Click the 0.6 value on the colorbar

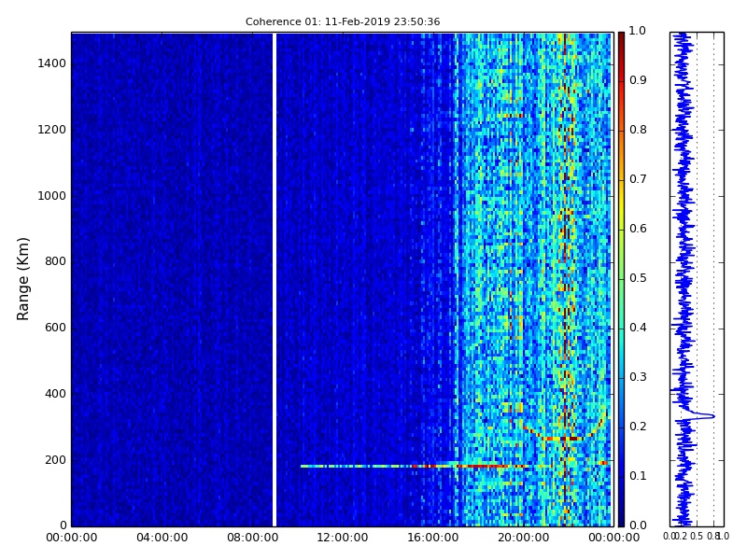point(638,229)
